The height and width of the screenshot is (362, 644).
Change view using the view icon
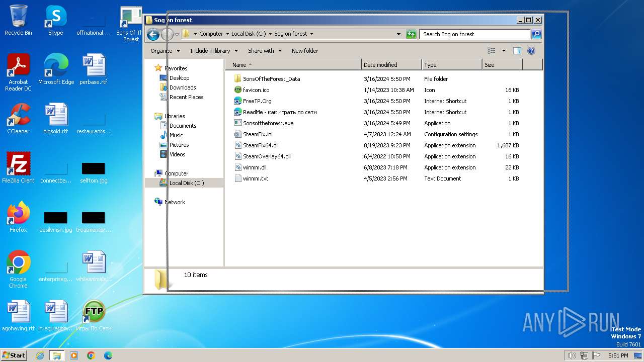click(492, 51)
